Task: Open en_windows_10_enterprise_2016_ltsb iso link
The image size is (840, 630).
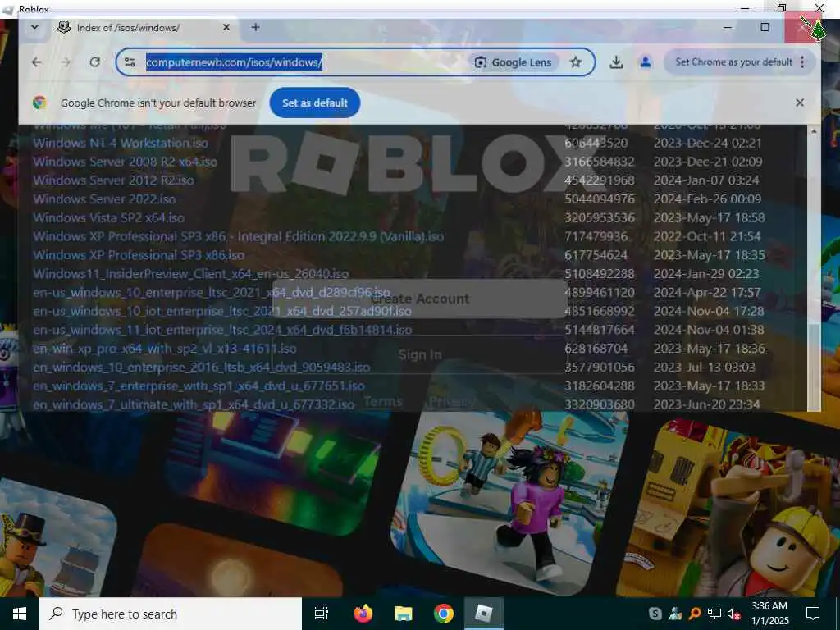Action: pyautogui.click(x=202, y=367)
